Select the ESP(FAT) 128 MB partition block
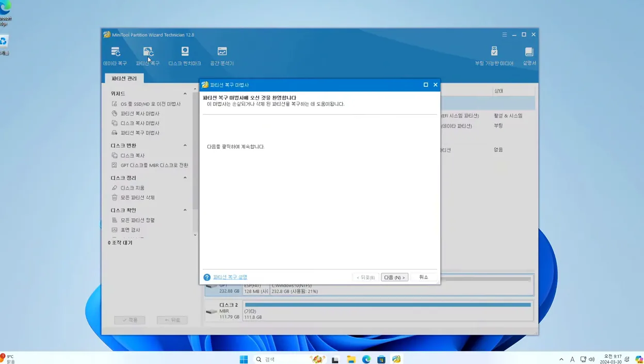 tap(256, 288)
